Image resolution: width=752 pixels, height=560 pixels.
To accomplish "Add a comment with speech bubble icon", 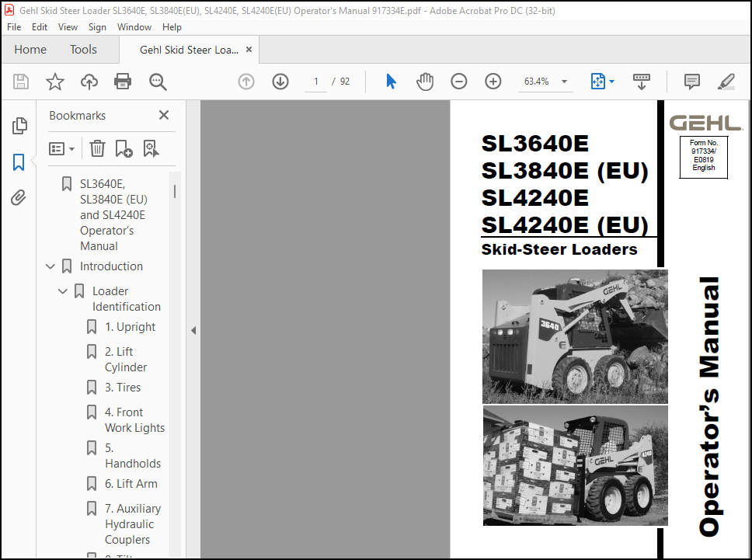I will pyautogui.click(x=691, y=82).
